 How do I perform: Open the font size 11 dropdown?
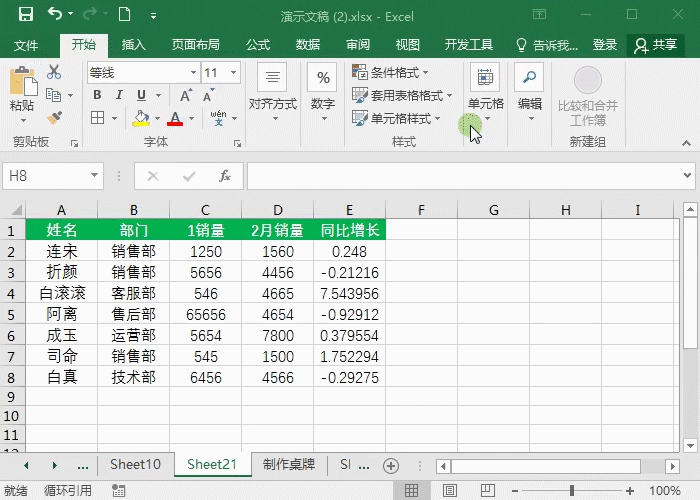[233, 72]
